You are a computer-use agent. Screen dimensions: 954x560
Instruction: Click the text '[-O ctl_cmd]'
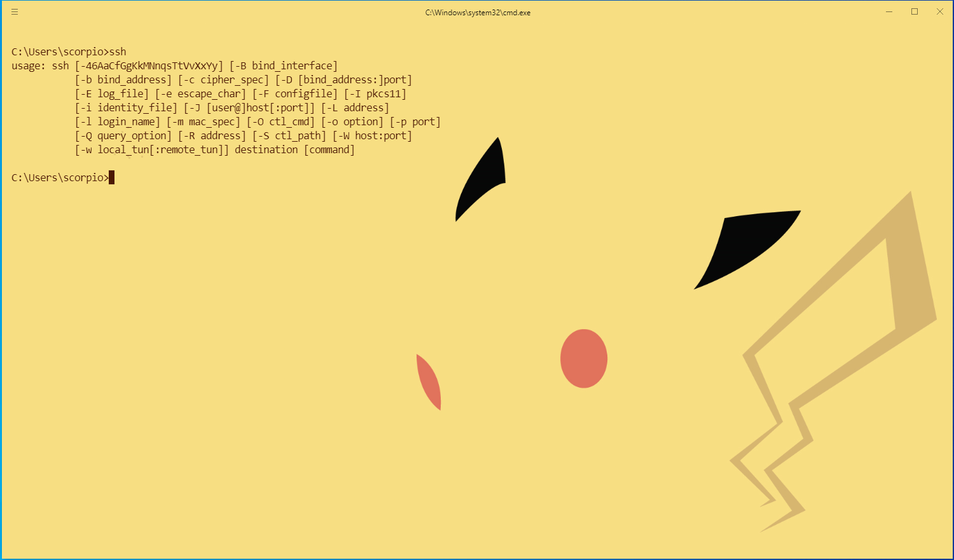pyautogui.click(x=280, y=122)
